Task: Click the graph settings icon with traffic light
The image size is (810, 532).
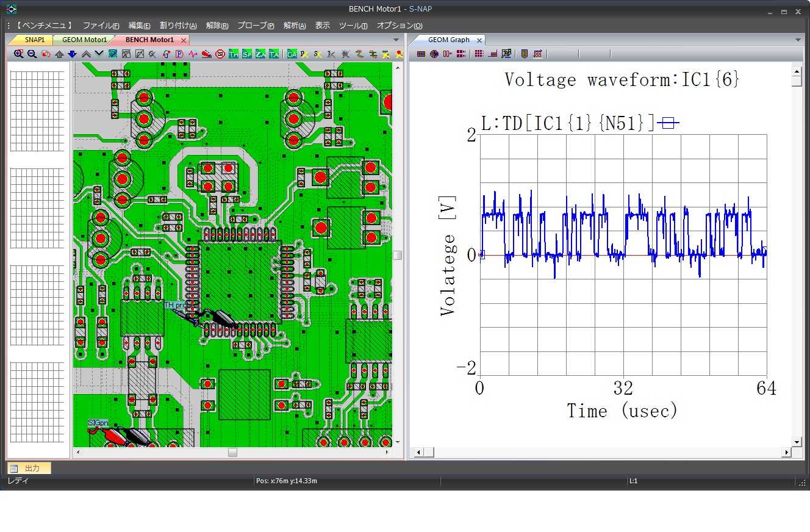Action: pyautogui.click(x=506, y=54)
